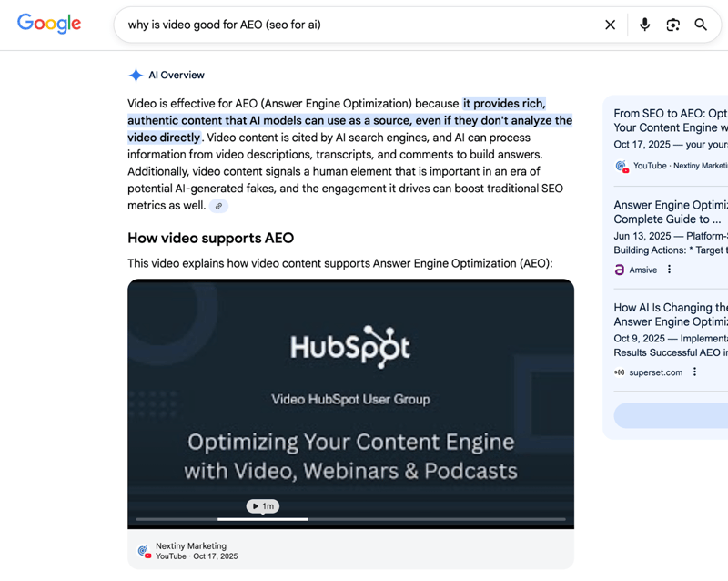This screenshot has width=728, height=581.
Task: Click the video progress bar
Action: (x=350, y=519)
